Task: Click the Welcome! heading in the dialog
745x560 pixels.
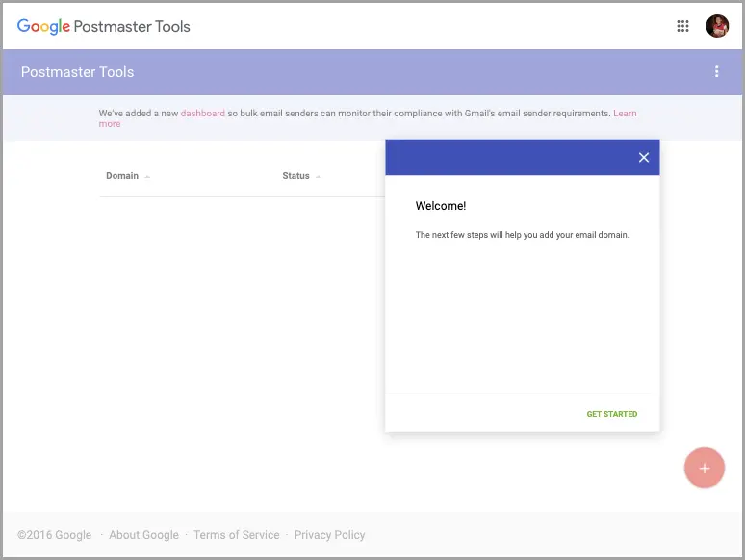Action: tap(441, 206)
